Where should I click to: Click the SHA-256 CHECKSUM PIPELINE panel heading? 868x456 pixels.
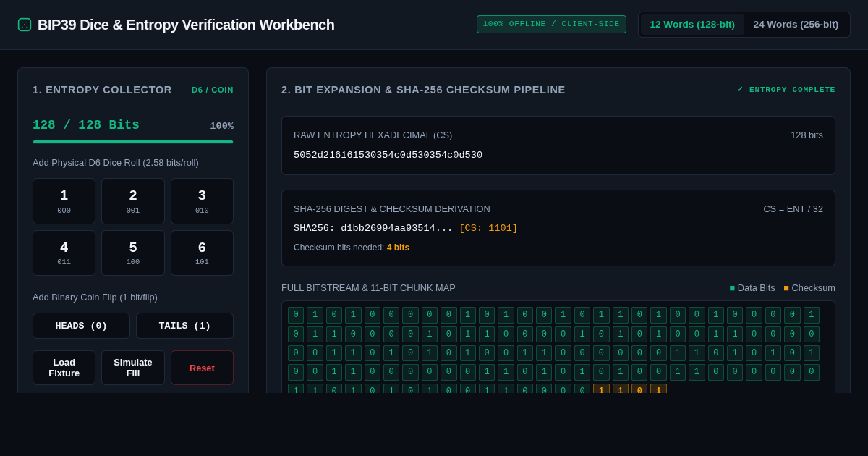coord(423,90)
